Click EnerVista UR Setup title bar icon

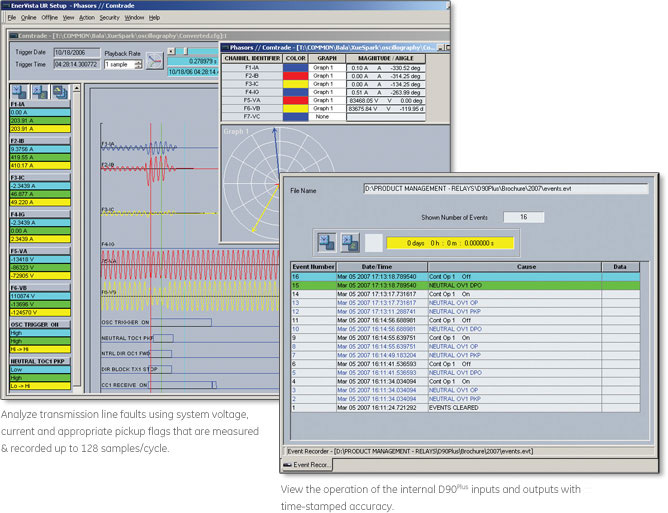6,6
